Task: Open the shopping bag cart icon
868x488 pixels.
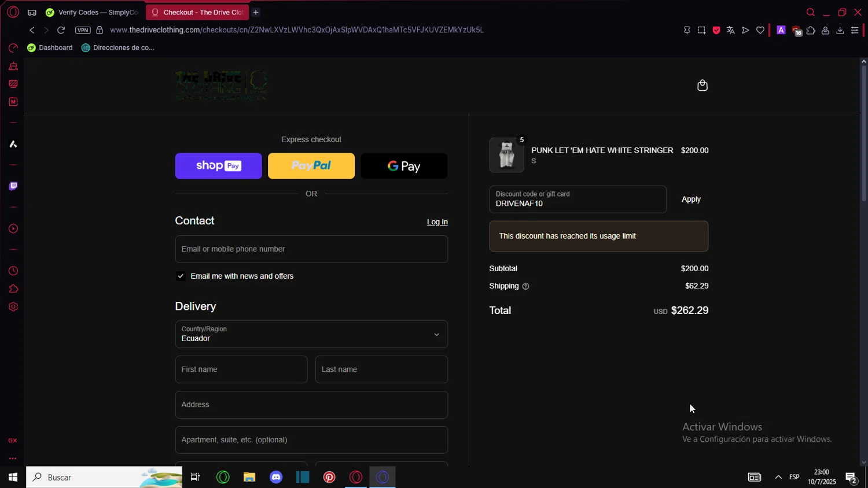Action: pos(703,86)
